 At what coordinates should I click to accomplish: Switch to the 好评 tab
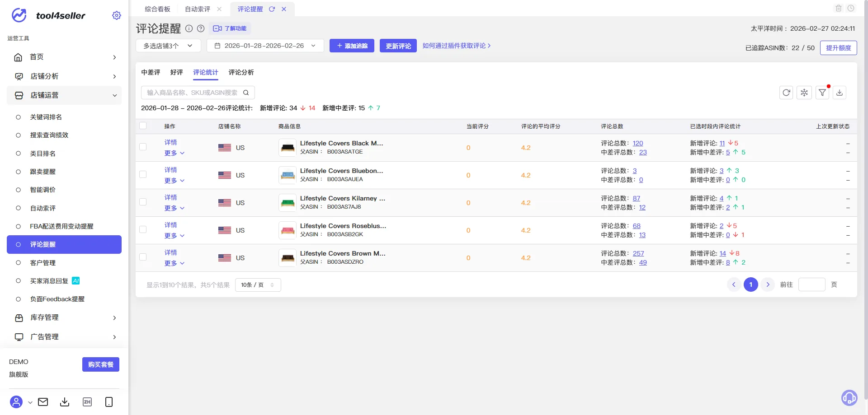coord(176,72)
